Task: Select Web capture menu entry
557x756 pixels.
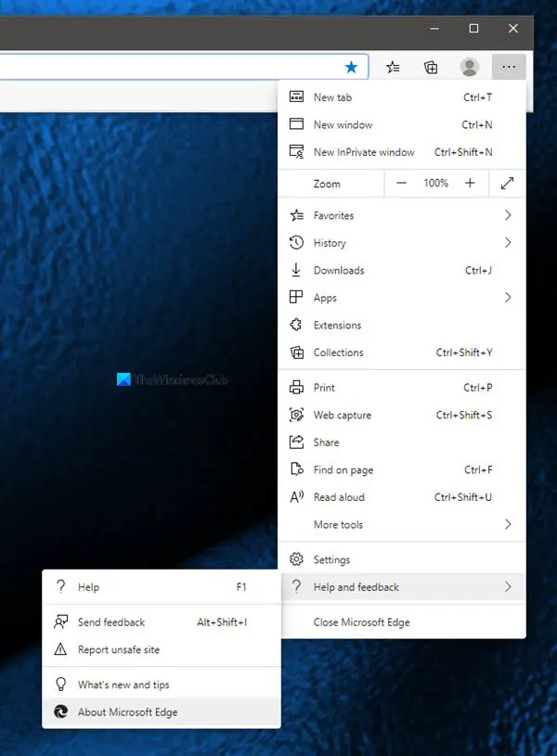Action: (402, 415)
